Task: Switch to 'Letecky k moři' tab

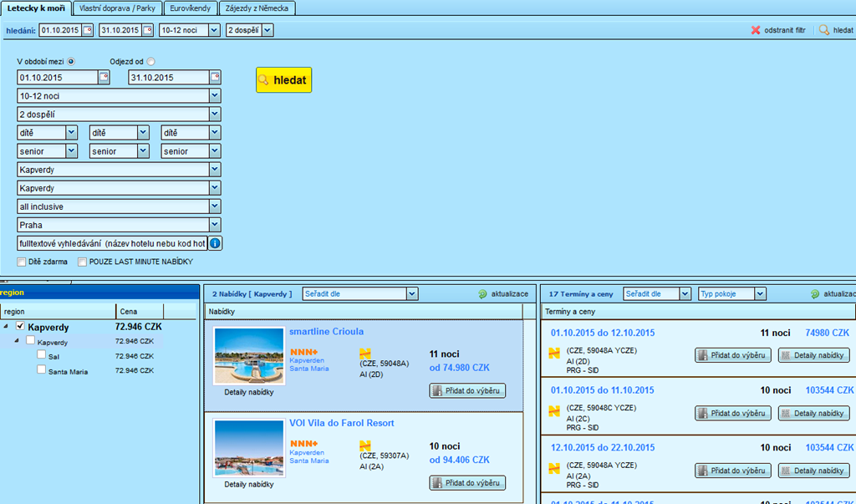Action: (36, 8)
